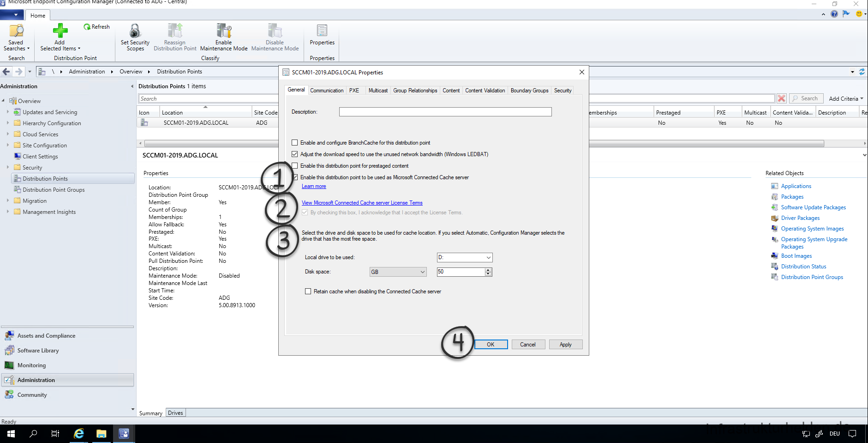Click Search button in list toolbar
Viewport: 868px width, 443px height.
(806, 98)
